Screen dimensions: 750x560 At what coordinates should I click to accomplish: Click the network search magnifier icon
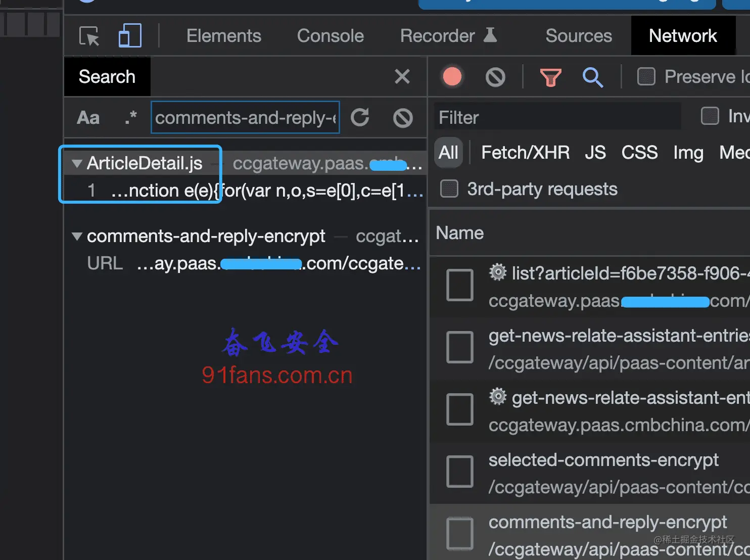tap(593, 77)
